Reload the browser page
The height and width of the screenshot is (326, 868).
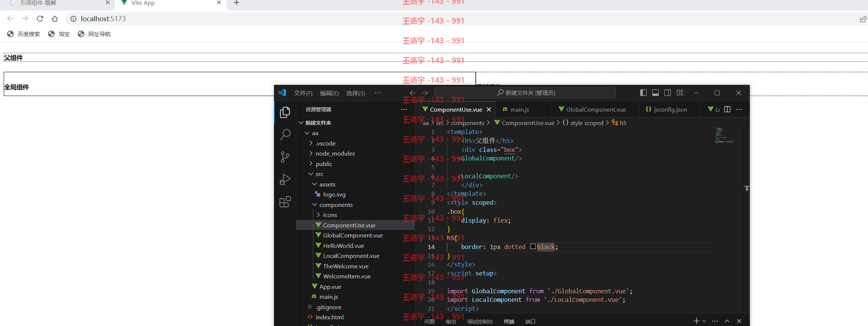point(40,19)
